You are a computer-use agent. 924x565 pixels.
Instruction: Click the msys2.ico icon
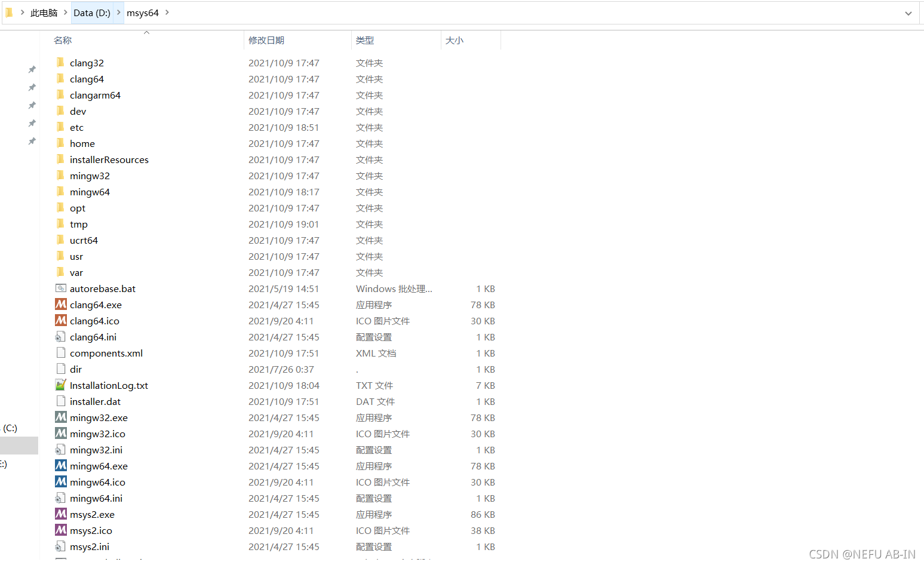point(61,530)
